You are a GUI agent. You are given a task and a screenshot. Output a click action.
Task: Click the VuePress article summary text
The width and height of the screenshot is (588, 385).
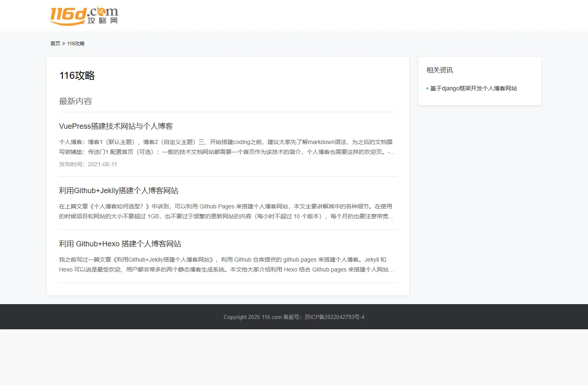click(x=227, y=147)
